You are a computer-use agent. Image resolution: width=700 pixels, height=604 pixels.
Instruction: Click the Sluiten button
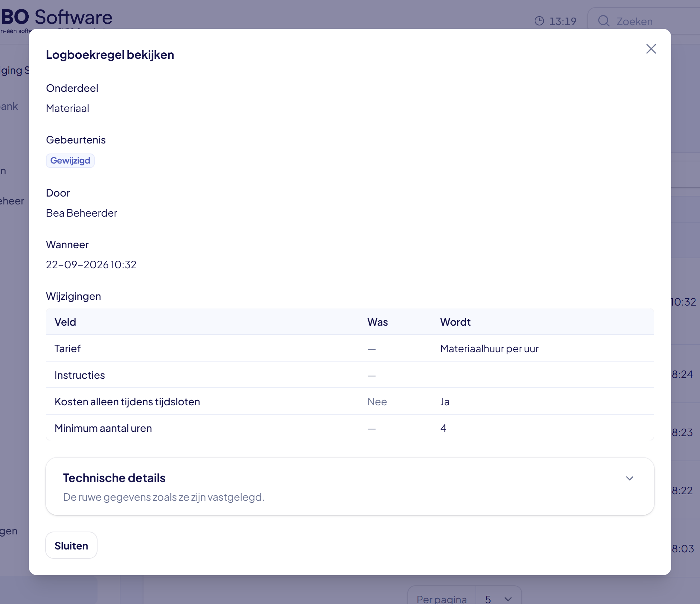point(71,545)
